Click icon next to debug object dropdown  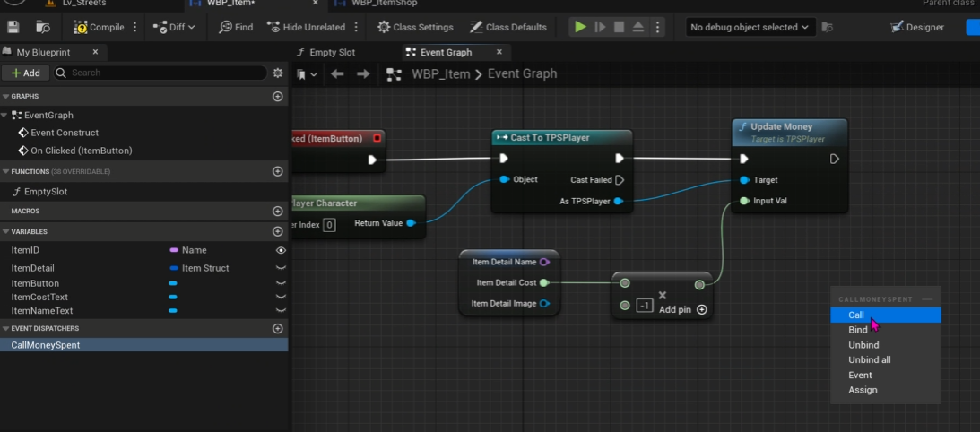[827, 27]
